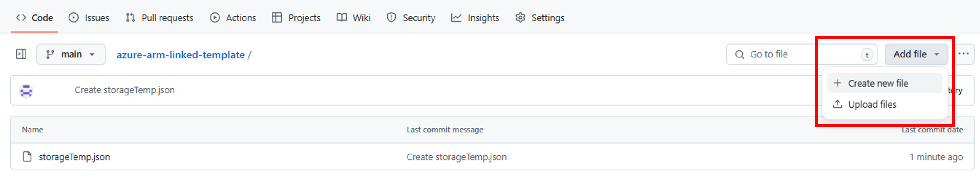Open the storageTemp.json file
This screenshot has width=980, height=194.
[x=75, y=157]
